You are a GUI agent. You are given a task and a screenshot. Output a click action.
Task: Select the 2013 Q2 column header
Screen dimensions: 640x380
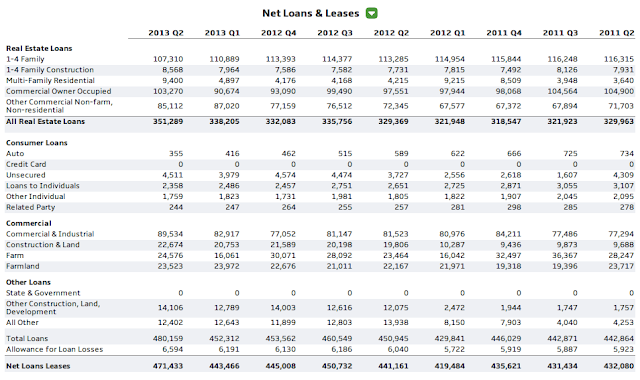(166, 33)
